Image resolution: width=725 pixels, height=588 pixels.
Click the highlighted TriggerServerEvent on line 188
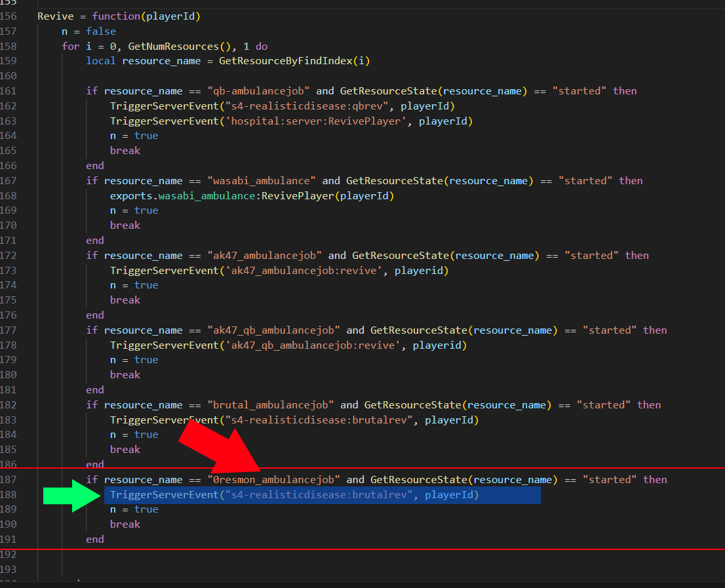coord(163,495)
